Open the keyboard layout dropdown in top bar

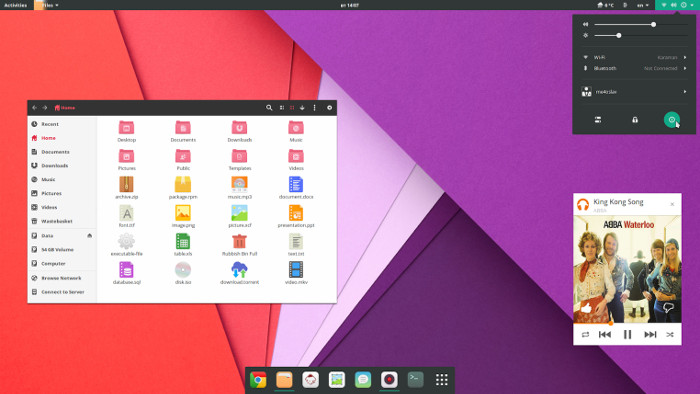point(642,5)
